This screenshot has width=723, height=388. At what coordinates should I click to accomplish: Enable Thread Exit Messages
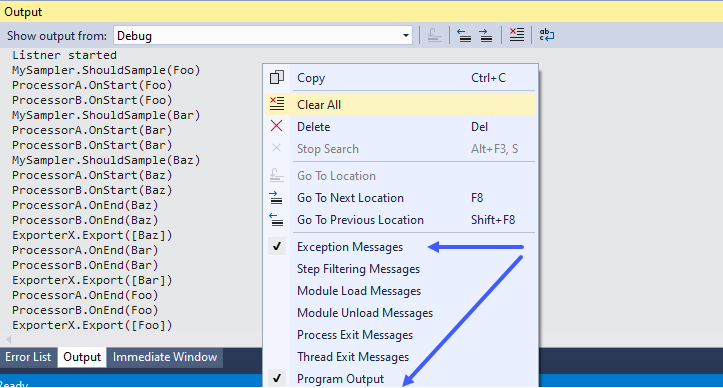[353, 357]
